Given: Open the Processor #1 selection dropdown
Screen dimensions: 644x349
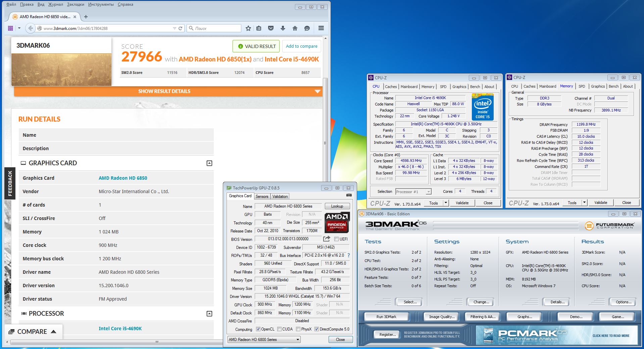Looking at the screenshot, I should [413, 192].
